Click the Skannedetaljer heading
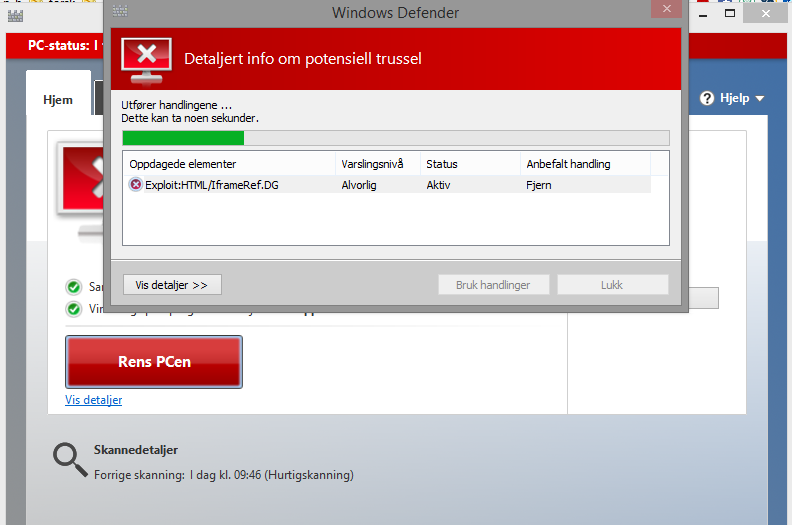The width and height of the screenshot is (792, 525). tap(136, 450)
